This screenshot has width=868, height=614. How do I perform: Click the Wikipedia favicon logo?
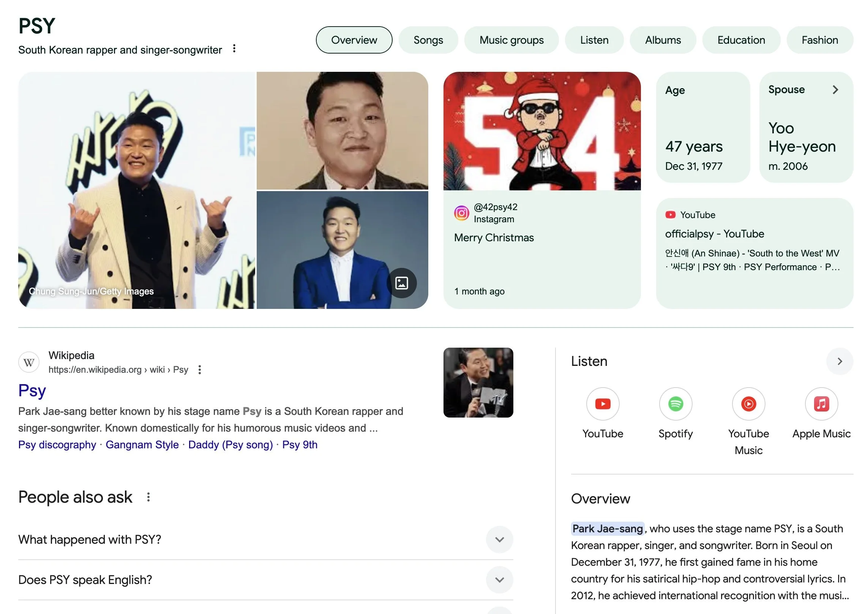29,362
